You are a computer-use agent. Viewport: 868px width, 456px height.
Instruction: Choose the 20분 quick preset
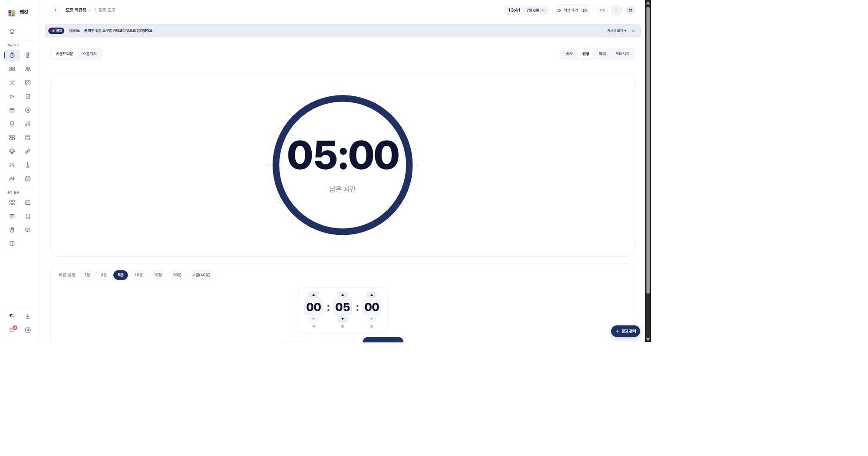click(177, 275)
